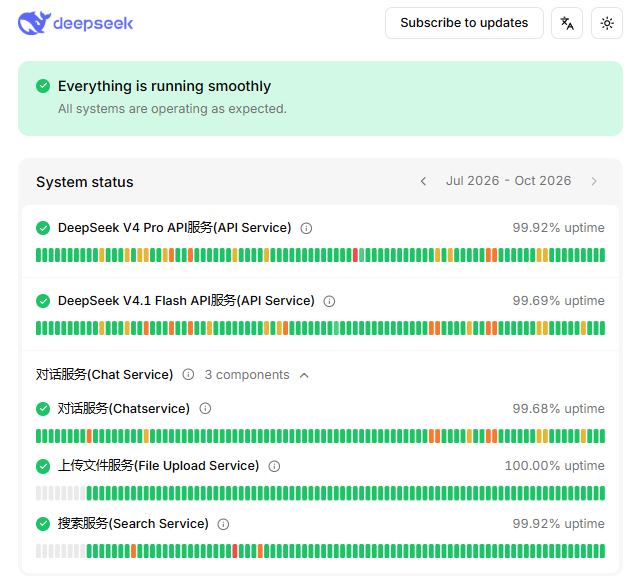Collapse the 3 components chevron
This screenshot has height=587, width=636.
304,375
